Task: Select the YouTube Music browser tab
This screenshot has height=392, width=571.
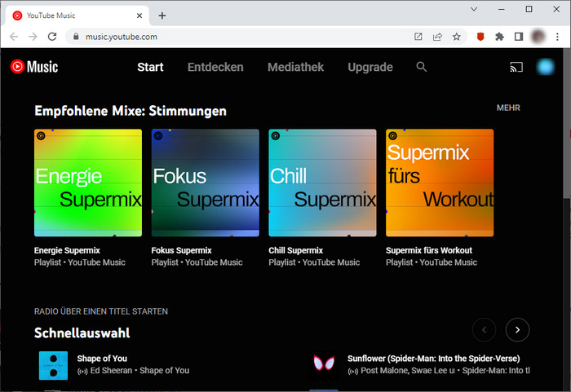Action: point(77,15)
